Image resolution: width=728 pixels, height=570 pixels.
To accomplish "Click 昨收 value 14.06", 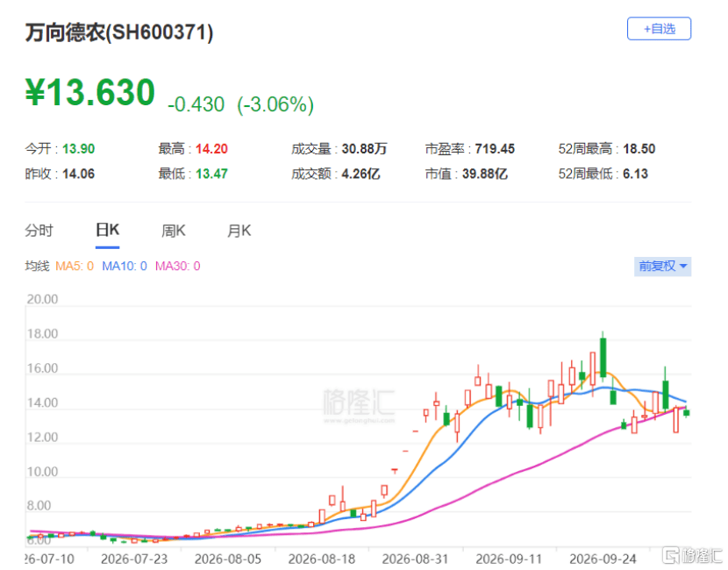I will pos(78,174).
